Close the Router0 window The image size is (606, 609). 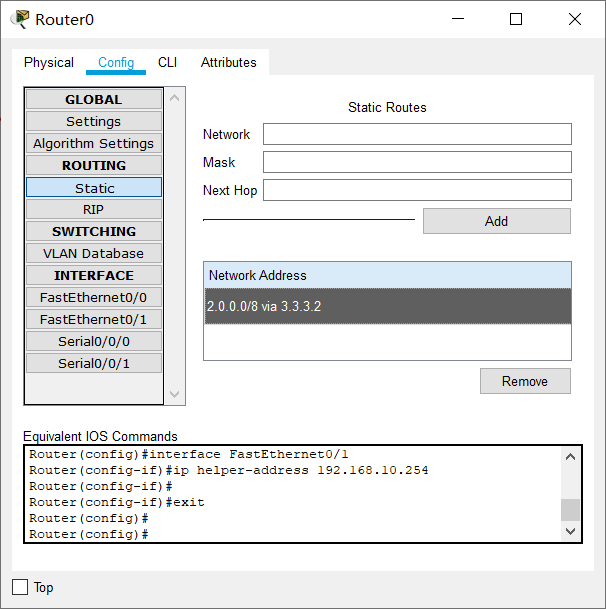(575, 19)
